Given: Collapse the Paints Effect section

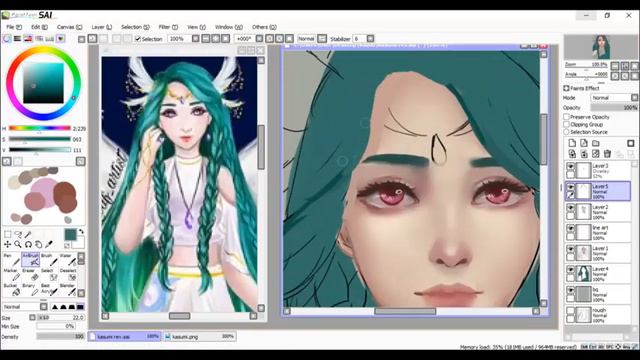Looking at the screenshot, I should 566,88.
